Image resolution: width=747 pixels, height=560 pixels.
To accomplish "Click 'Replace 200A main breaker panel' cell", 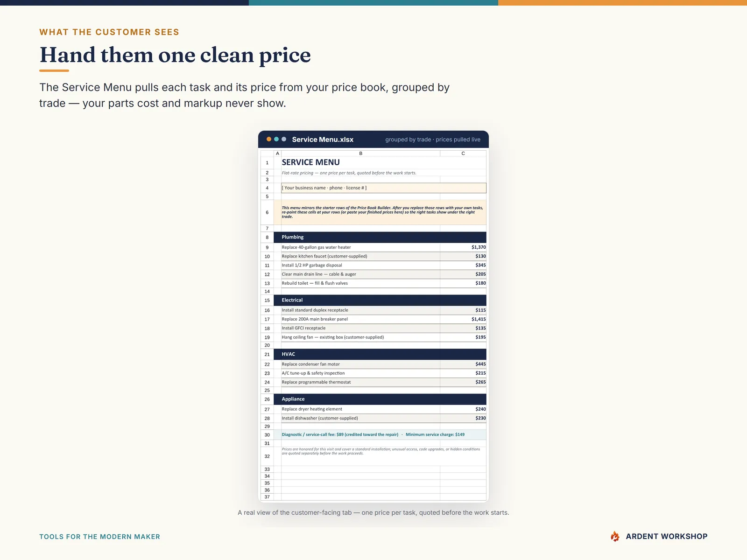I will click(360, 319).
